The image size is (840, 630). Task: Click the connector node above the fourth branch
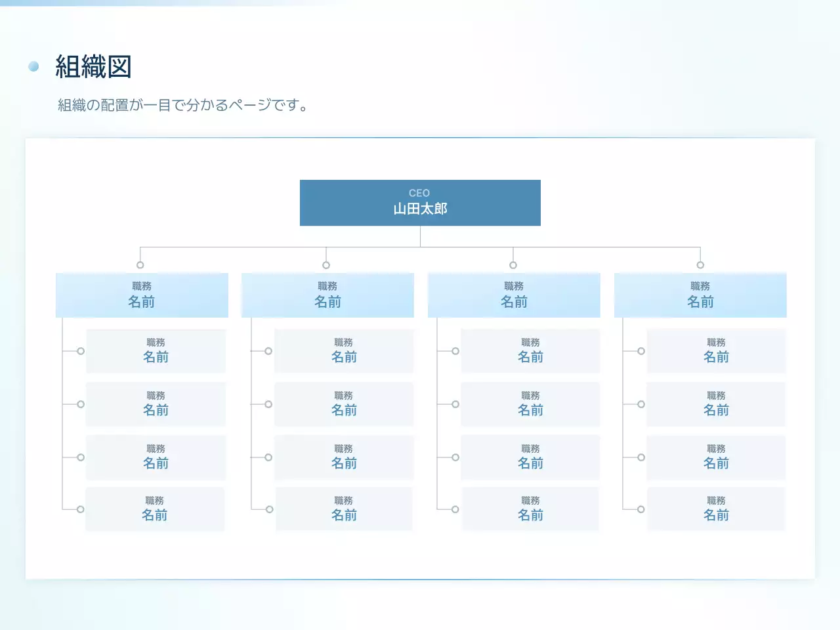[700, 264]
